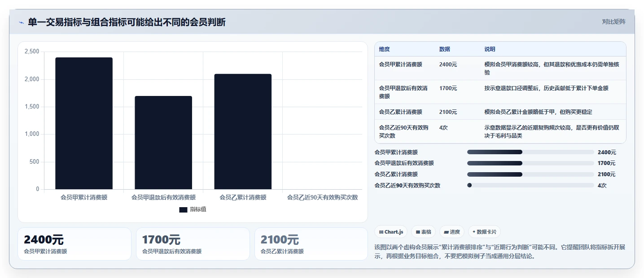Click the x-axis label 会员甲退款后有效消费额
The height and width of the screenshot is (278, 644).
point(163,197)
